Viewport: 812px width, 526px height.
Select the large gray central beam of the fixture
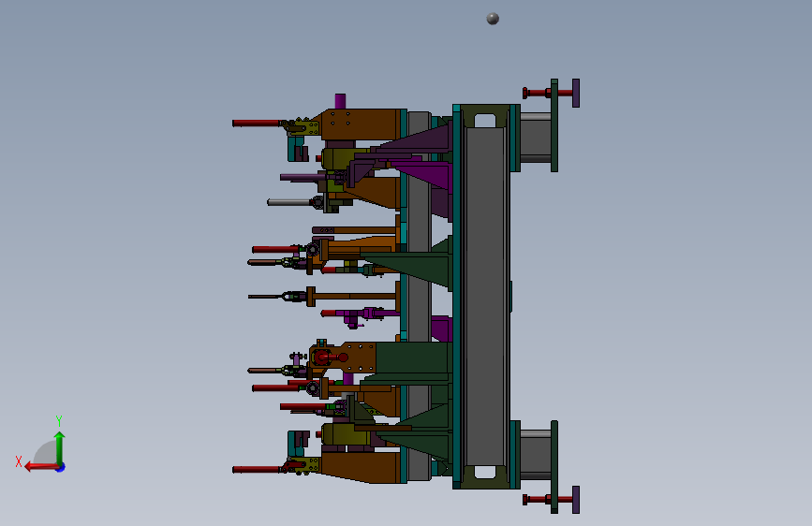tap(485, 297)
